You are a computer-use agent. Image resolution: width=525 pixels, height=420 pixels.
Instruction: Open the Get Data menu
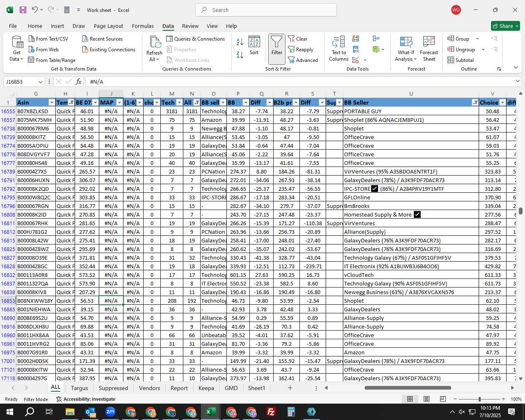point(17,49)
